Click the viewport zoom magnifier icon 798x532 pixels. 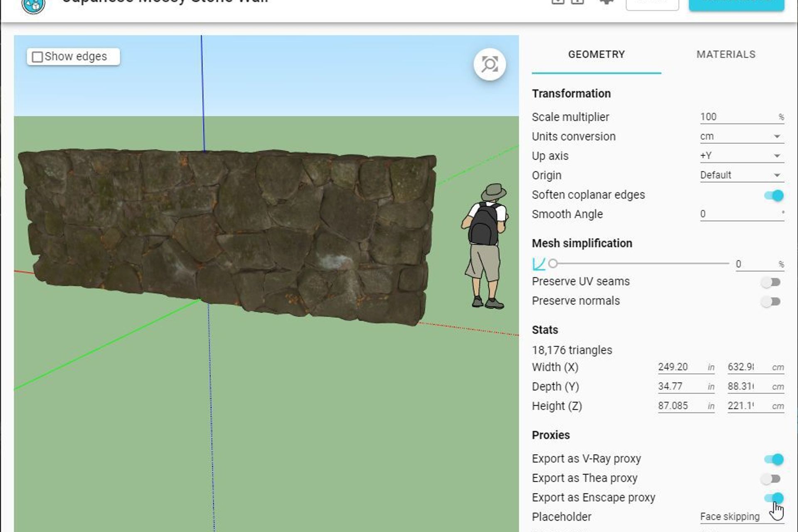(490, 64)
